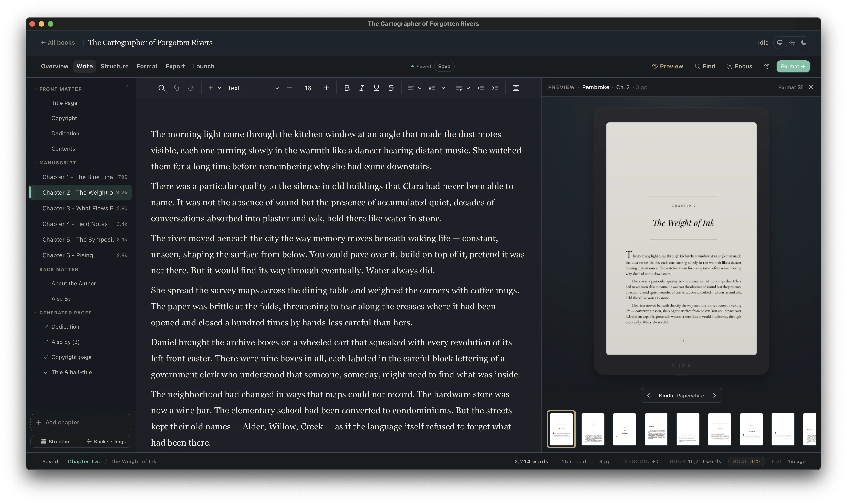Click the GOAL 81% progress indicator
The image size is (847, 504).
(746, 461)
